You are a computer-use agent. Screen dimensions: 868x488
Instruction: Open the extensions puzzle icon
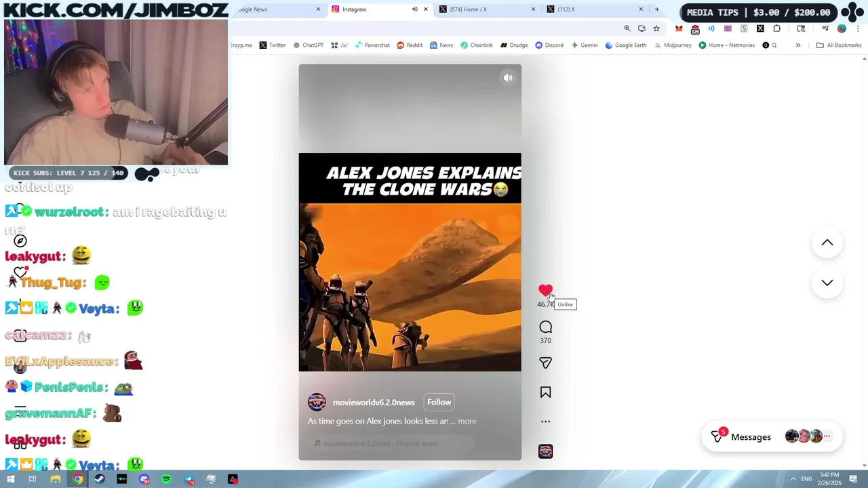(777, 28)
